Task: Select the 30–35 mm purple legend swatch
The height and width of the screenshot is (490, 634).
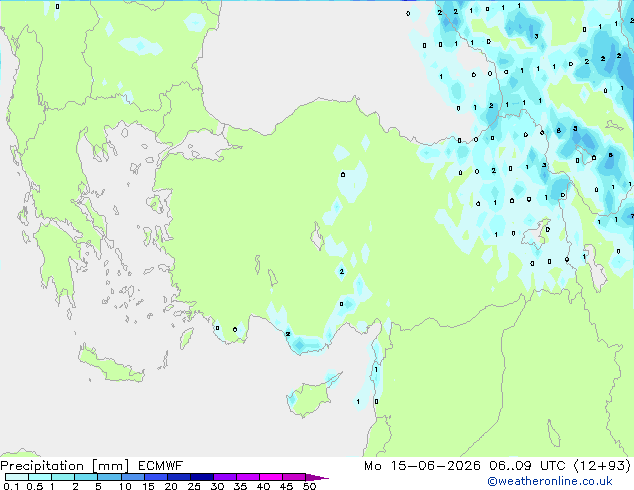Action: click(224, 477)
